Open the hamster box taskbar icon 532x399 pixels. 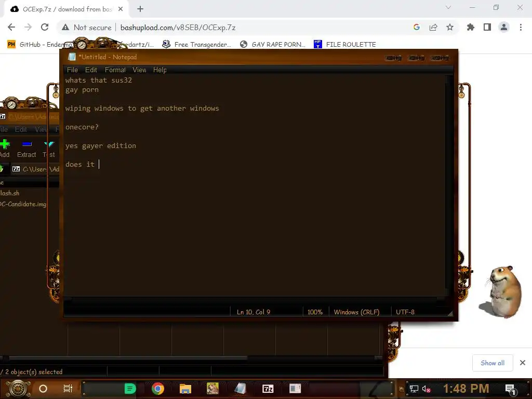(x=212, y=389)
